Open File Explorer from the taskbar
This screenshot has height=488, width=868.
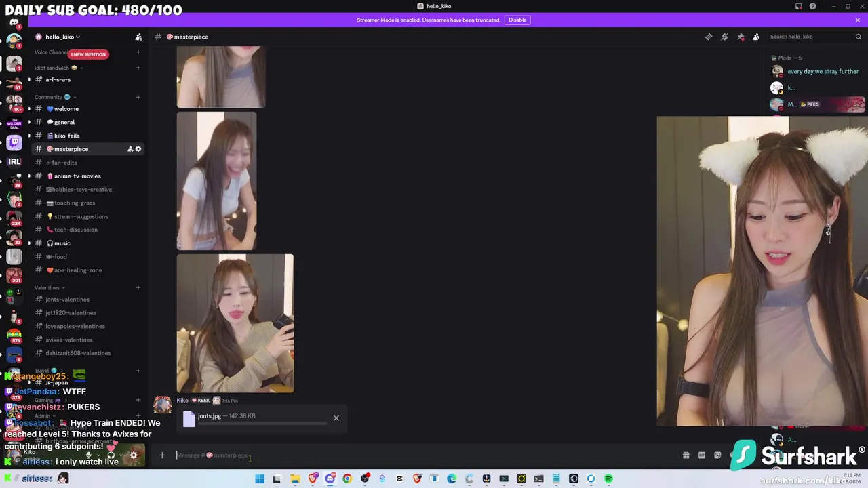[x=295, y=479]
